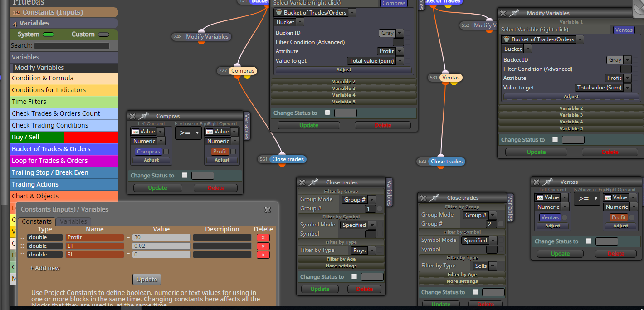Switch to the Variables tab in dialog
The width and height of the screenshot is (644, 310).
coord(73,221)
